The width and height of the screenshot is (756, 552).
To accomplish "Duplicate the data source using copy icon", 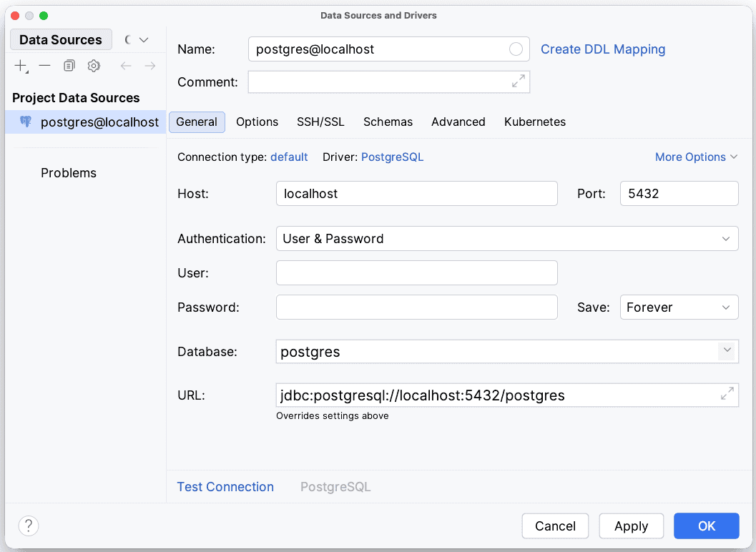I will pos(69,66).
